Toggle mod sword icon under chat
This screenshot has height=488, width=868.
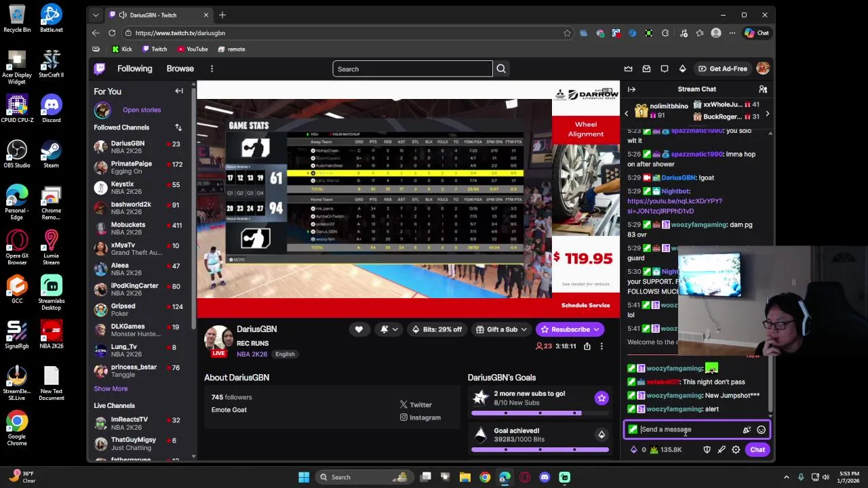click(722, 449)
